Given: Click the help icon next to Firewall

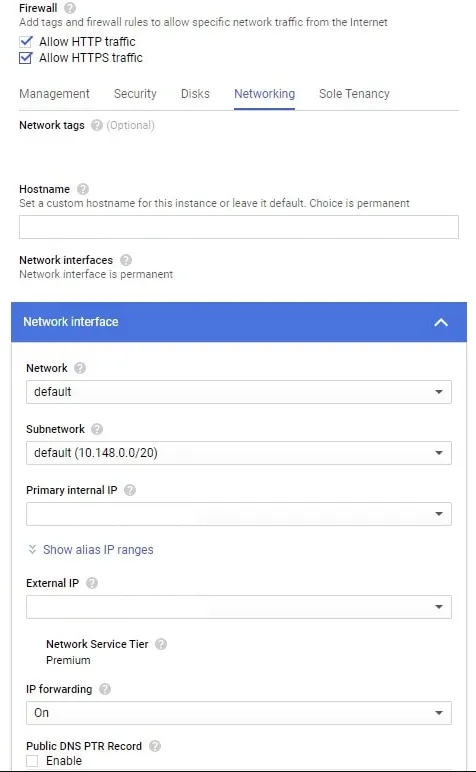Looking at the screenshot, I should [x=70, y=8].
